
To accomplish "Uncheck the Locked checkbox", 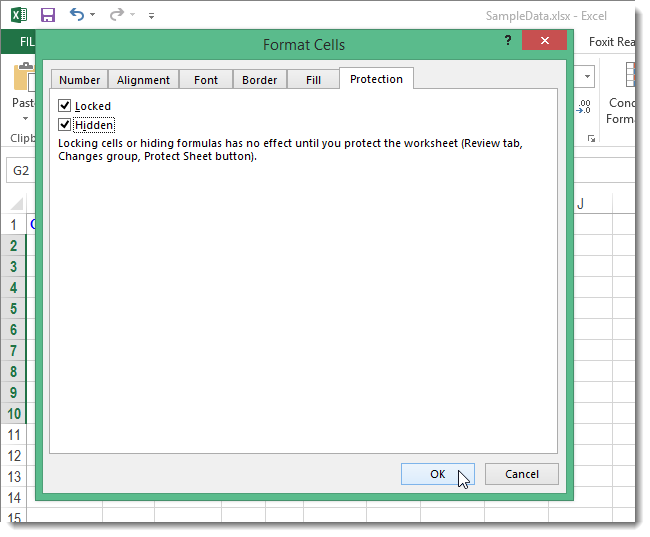I will coord(65,106).
